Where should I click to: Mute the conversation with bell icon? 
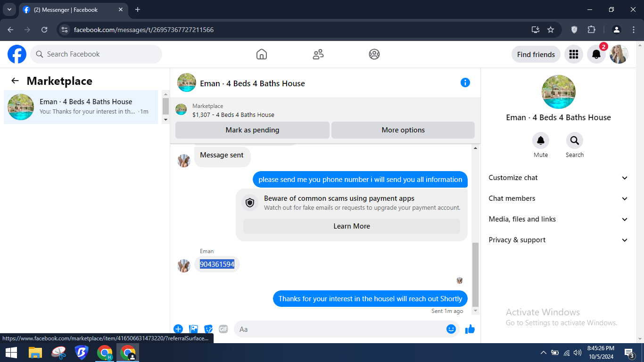point(541,140)
